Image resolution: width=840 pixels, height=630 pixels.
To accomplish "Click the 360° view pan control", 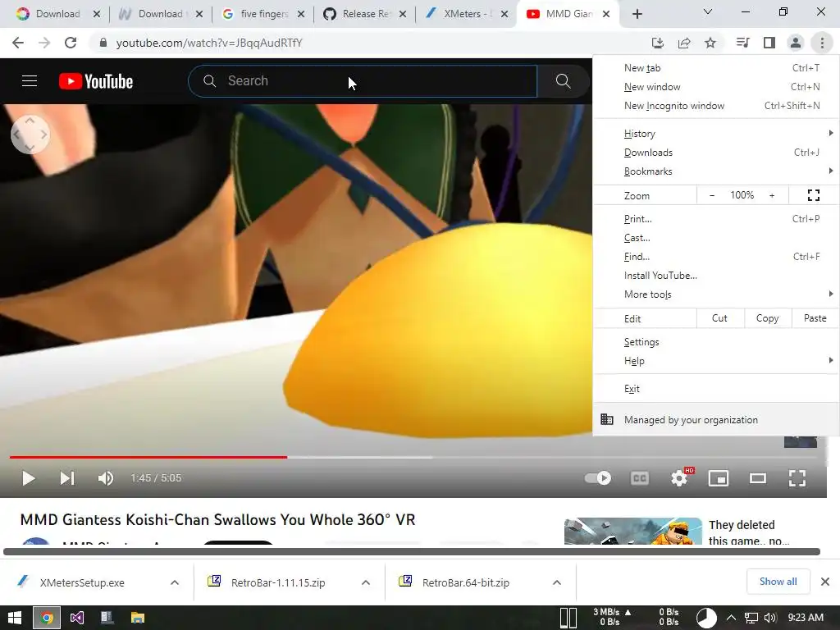I will (x=30, y=135).
